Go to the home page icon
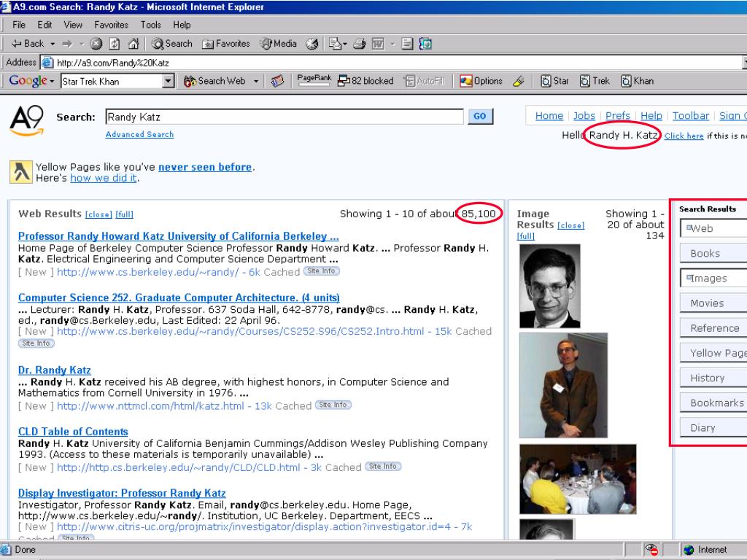Viewport: 747px width, 560px height. pyautogui.click(x=133, y=44)
